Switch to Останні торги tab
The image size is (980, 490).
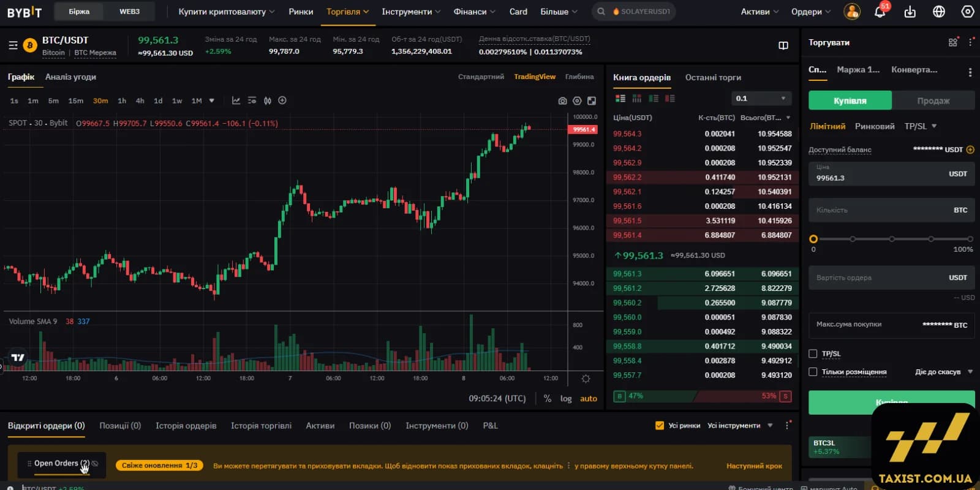point(713,77)
